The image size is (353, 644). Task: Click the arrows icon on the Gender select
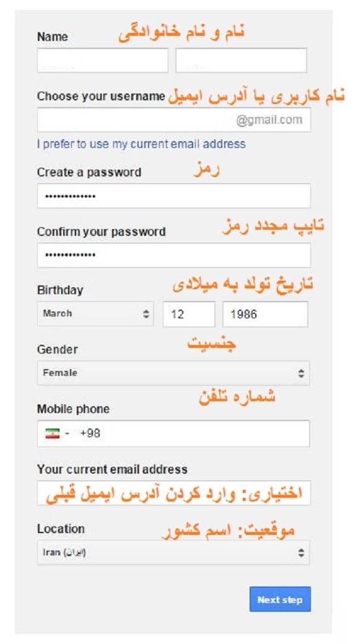tap(301, 373)
